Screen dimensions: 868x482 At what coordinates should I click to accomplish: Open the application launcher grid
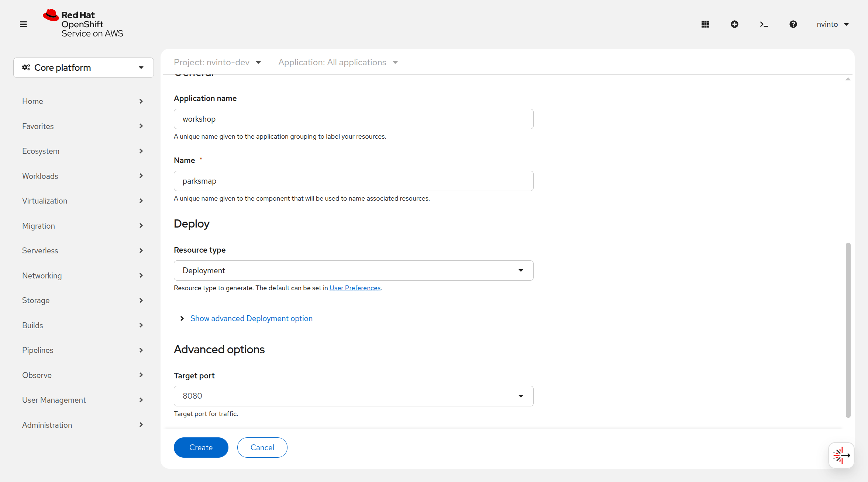[705, 24]
